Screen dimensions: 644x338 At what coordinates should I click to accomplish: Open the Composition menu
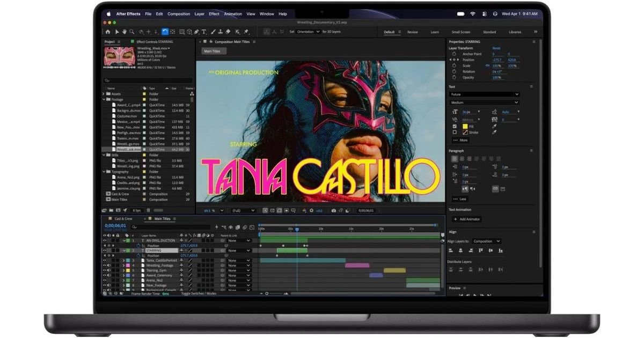click(x=179, y=14)
